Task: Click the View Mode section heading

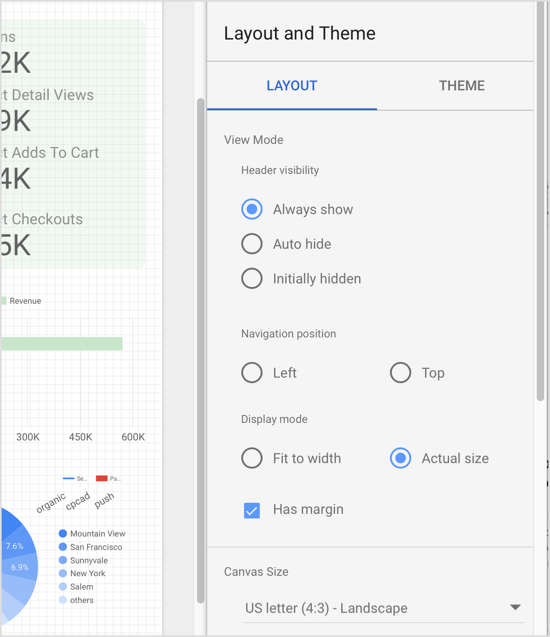Action: pos(253,140)
